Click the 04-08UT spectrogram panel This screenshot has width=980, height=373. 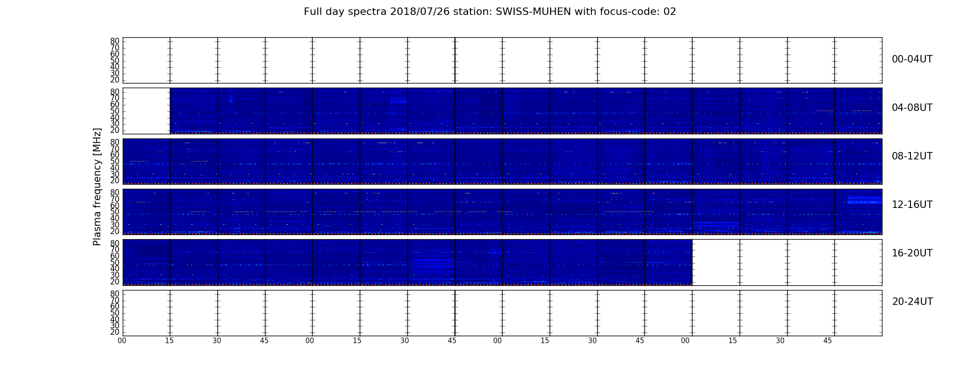502,111
